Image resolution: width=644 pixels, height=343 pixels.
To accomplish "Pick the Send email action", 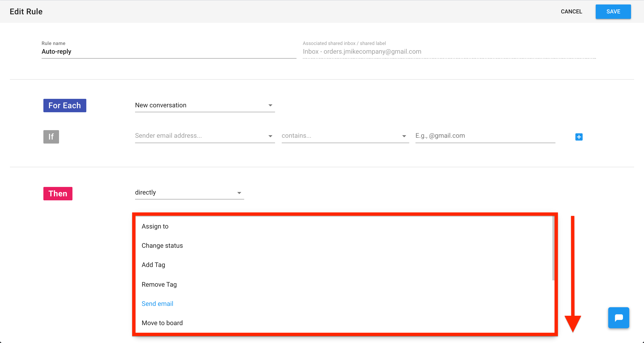I will [344, 303].
